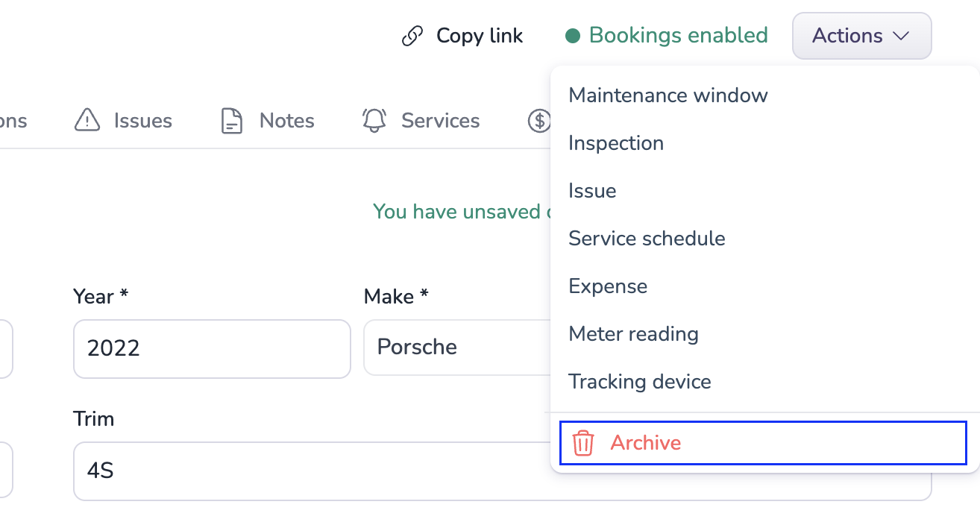Select Tracking device from the menu
This screenshot has width=980, height=525.
click(x=639, y=382)
